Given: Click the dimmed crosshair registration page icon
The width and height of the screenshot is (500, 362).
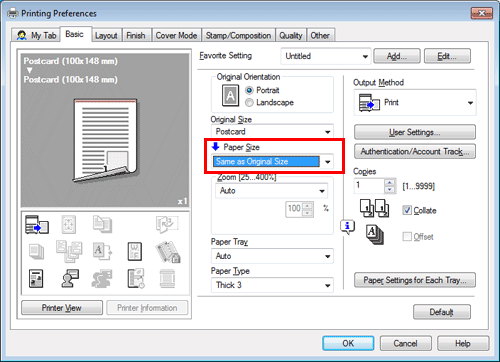Looking at the screenshot, I should click(x=69, y=224).
